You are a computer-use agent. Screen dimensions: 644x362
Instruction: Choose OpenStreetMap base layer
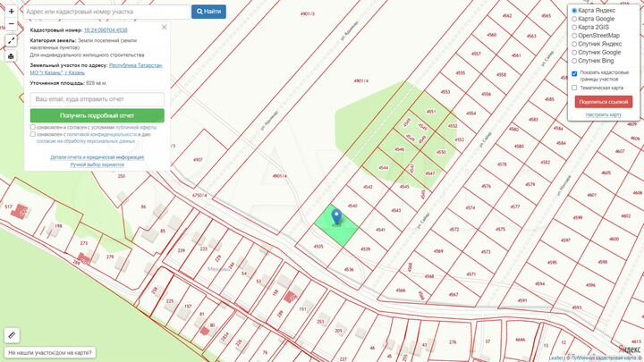[574, 36]
